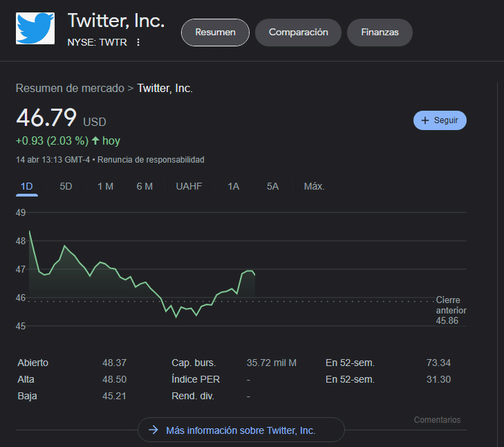Switch chart to 6 M range
The height and width of the screenshot is (447, 504).
144,186
